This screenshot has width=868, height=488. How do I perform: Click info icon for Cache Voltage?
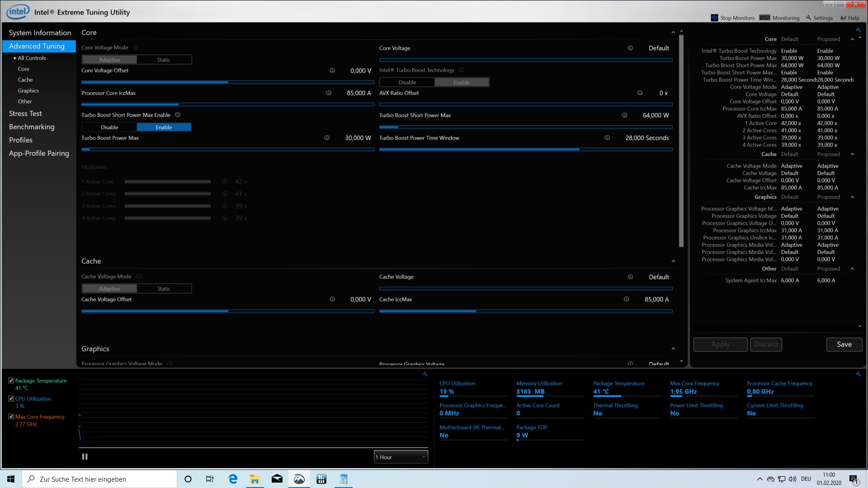point(630,277)
